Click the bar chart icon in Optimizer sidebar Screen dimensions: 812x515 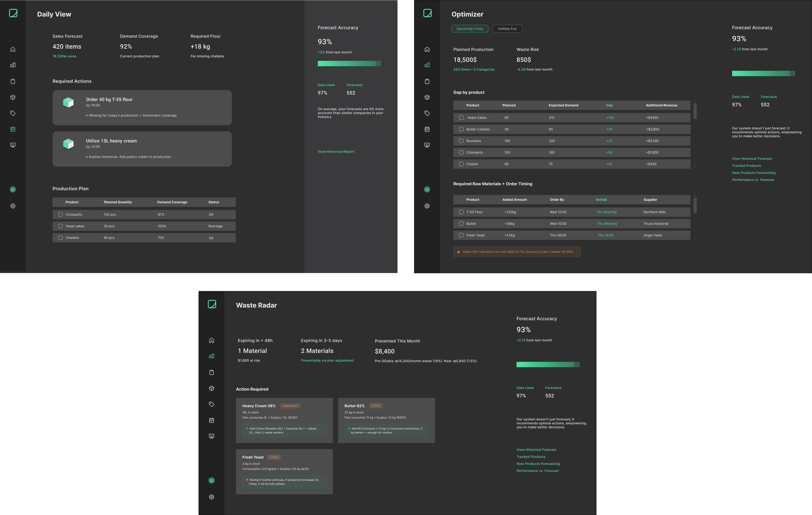click(x=427, y=65)
